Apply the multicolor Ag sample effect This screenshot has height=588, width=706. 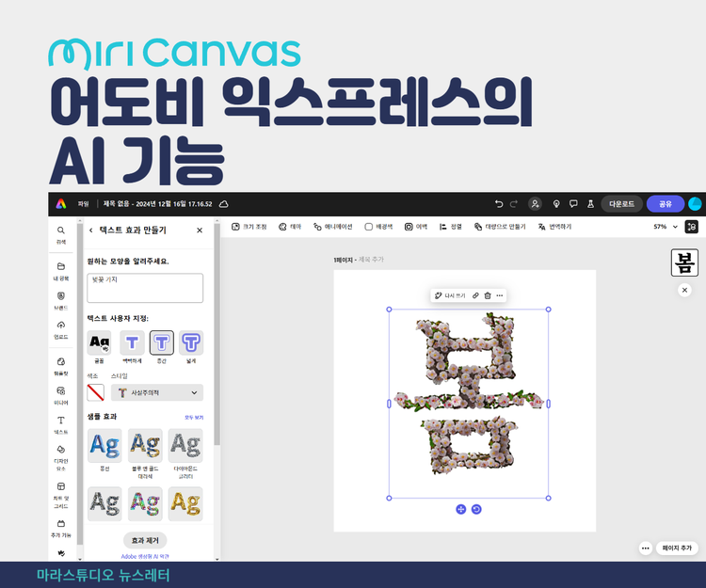tap(145, 503)
